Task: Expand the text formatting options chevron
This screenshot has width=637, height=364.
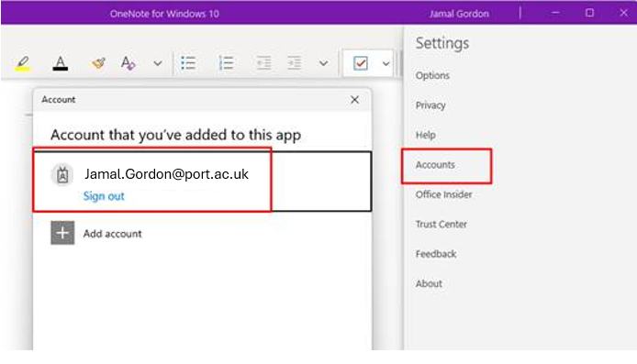Action: coord(158,63)
